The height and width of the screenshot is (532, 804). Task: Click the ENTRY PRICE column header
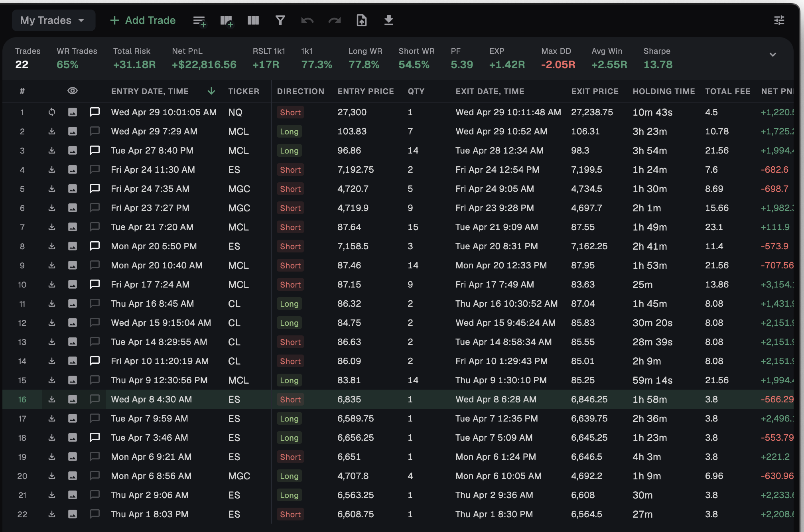tap(366, 91)
